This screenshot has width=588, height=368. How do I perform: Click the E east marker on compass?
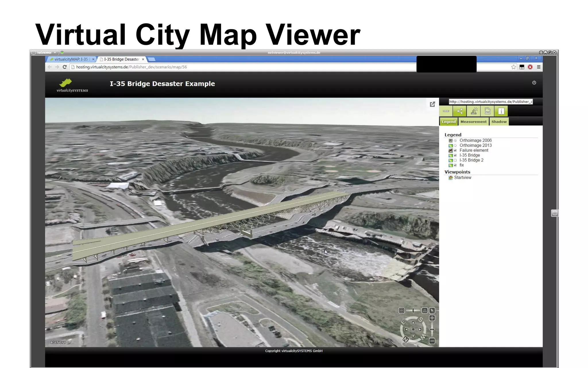[x=403, y=322]
